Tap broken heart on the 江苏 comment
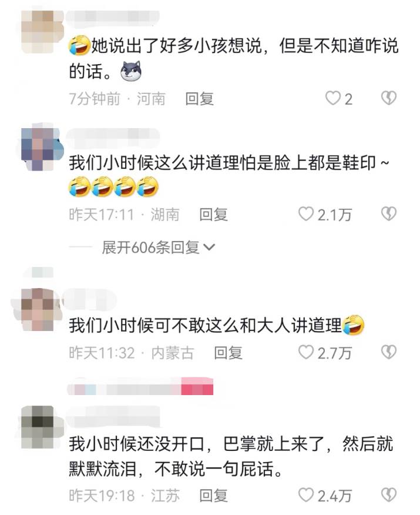 (389, 495)
